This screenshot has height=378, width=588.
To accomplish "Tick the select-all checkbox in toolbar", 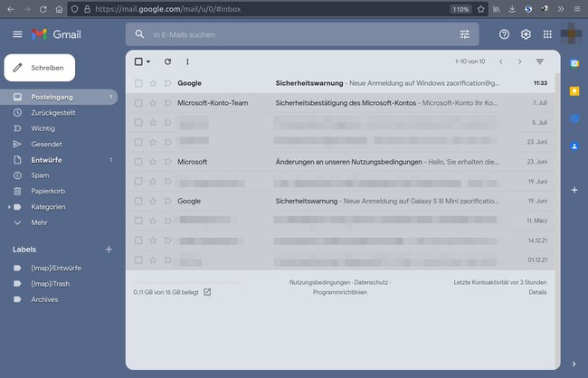I will (138, 61).
